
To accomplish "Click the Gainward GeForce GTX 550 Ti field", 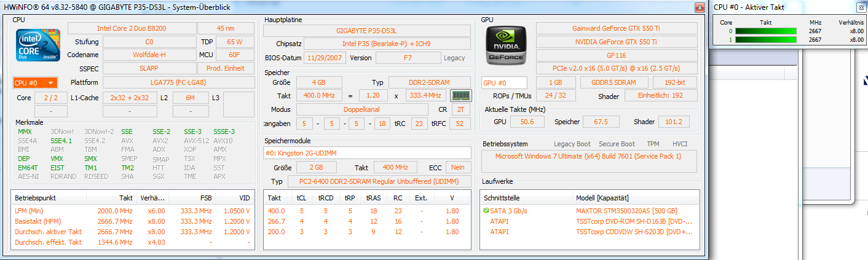I will pyautogui.click(x=617, y=28).
